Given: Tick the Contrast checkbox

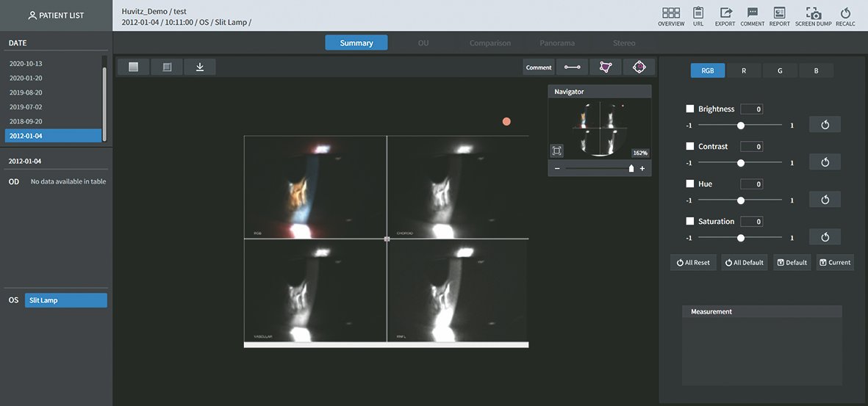Looking at the screenshot, I should pyautogui.click(x=690, y=146).
